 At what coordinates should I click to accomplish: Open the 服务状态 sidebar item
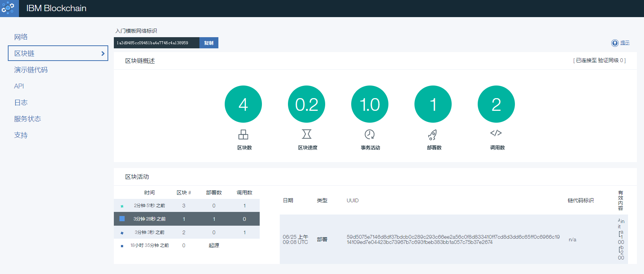tap(28, 119)
